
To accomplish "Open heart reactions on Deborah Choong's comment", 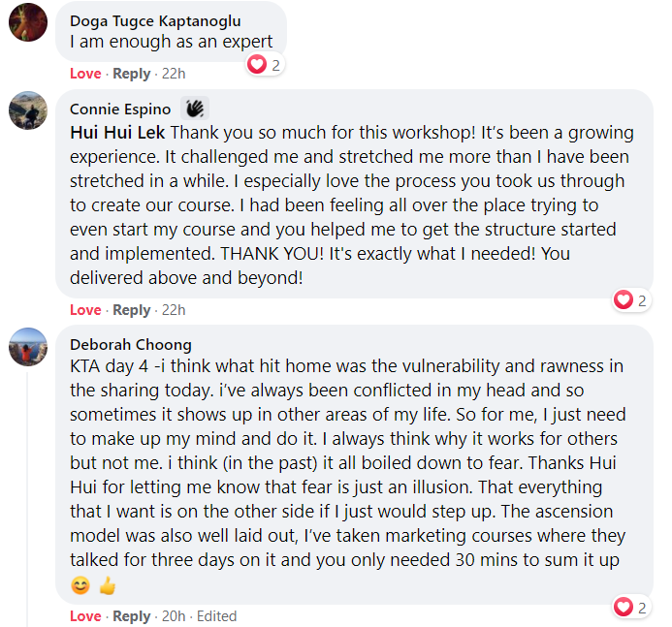I will (x=631, y=607).
